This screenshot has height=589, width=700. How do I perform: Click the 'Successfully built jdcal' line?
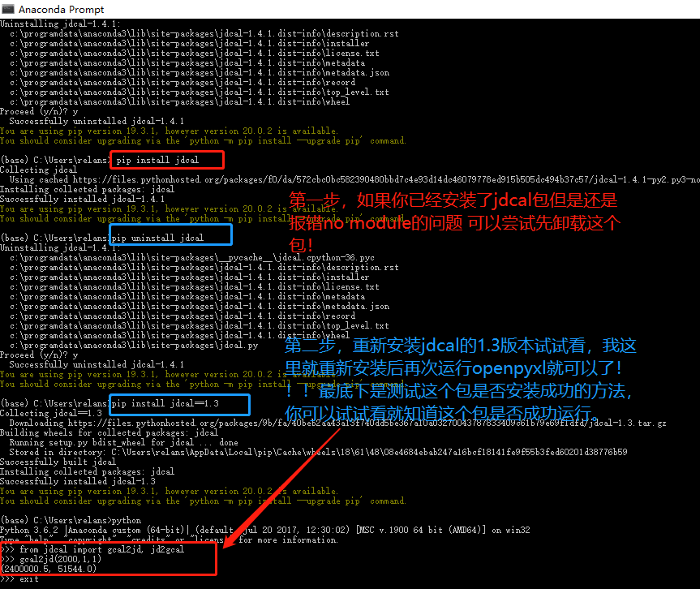click(x=58, y=462)
